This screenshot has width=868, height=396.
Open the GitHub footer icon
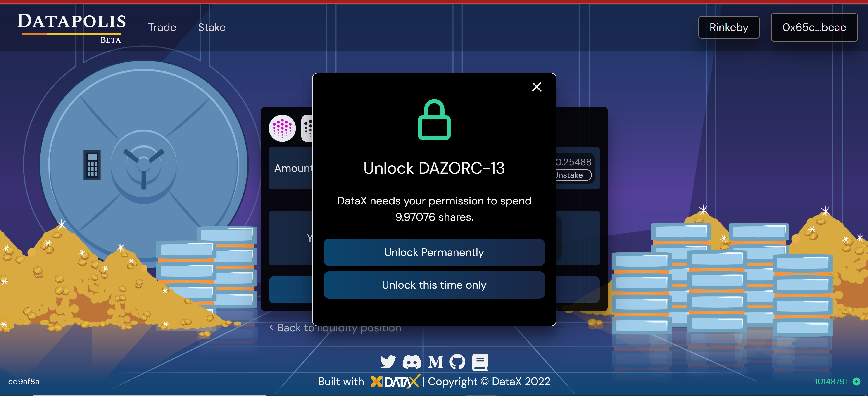click(x=458, y=362)
